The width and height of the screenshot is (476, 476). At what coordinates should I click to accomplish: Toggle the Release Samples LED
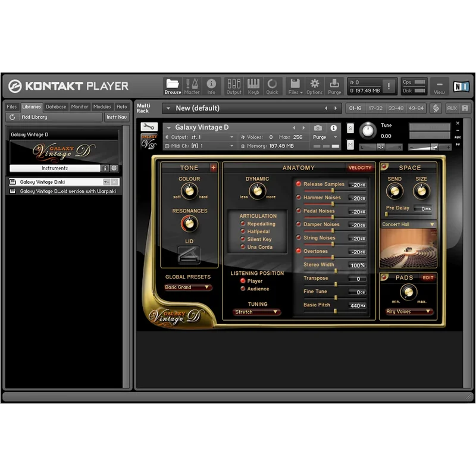(299, 184)
